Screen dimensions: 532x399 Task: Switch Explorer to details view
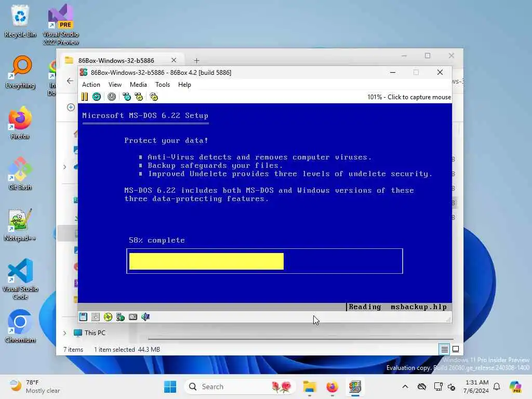tap(445, 349)
